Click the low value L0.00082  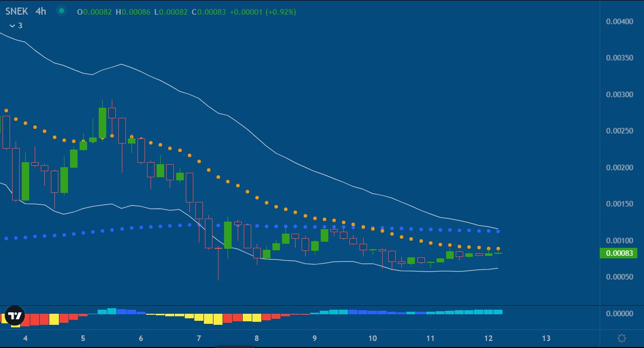[x=172, y=11]
